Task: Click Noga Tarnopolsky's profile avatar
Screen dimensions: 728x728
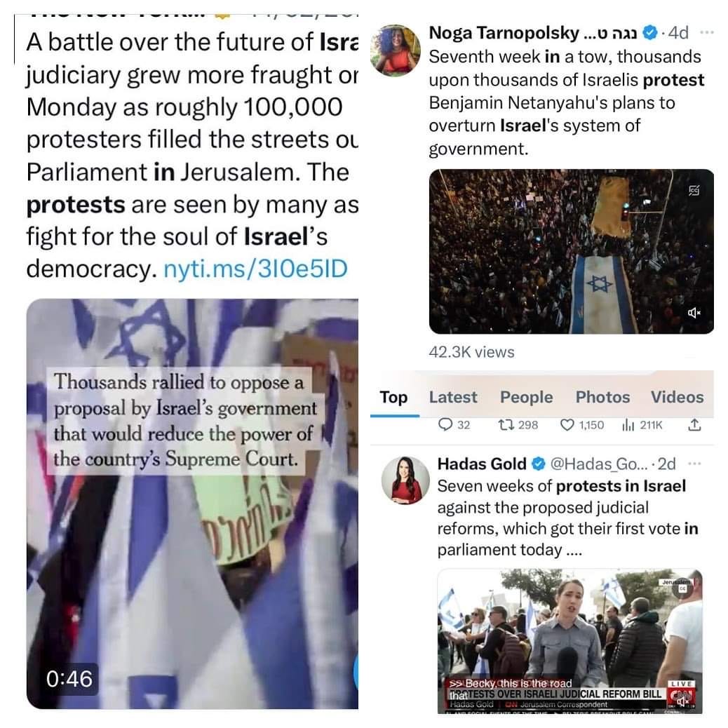Action: click(395, 50)
